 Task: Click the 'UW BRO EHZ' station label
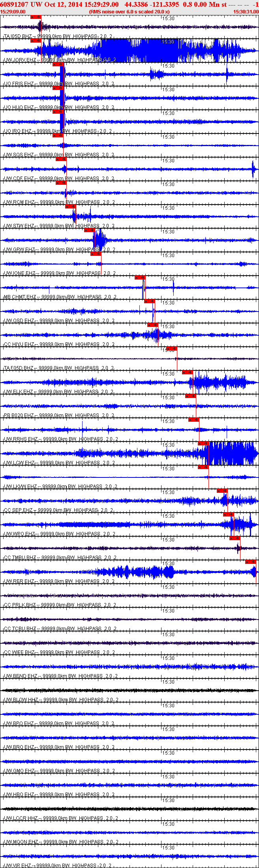19,747
